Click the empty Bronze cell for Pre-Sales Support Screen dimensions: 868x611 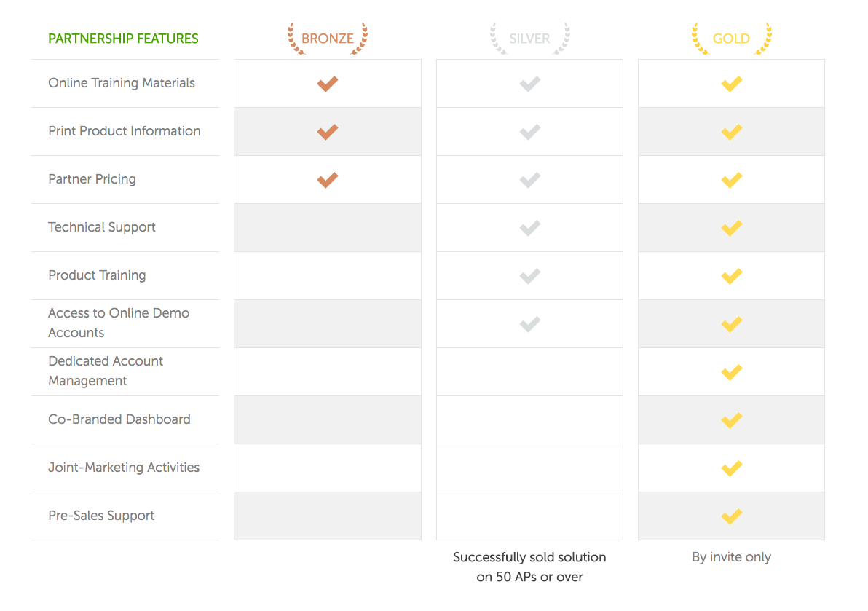click(x=328, y=516)
